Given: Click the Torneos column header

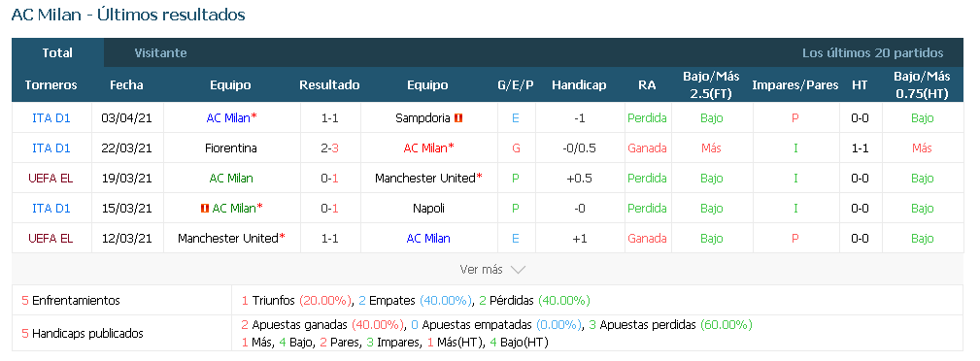Looking at the screenshot, I should (51, 85).
